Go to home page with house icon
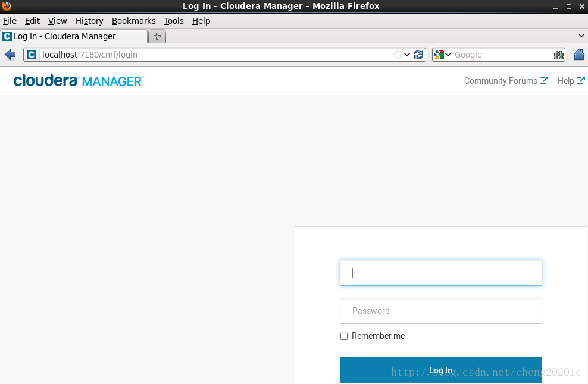Viewport: 588px width, 384px height. (x=579, y=55)
